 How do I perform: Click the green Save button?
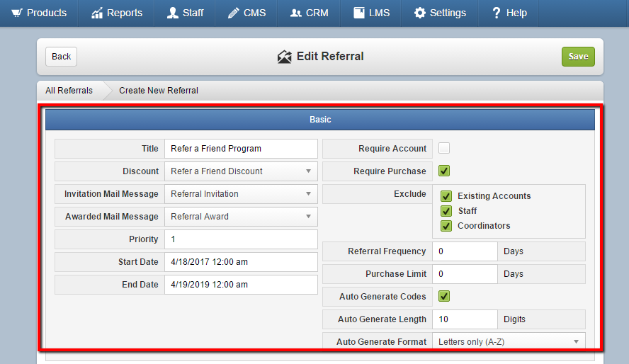click(578, 57)
